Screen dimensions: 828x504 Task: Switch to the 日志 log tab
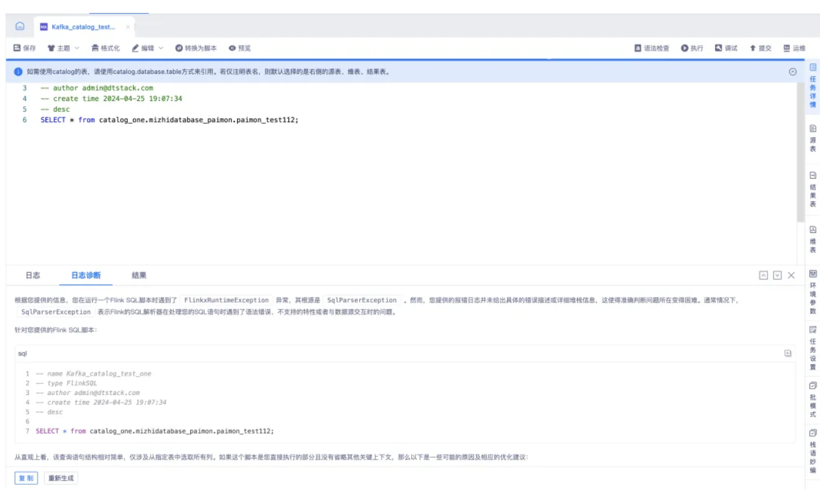[33, 275]
